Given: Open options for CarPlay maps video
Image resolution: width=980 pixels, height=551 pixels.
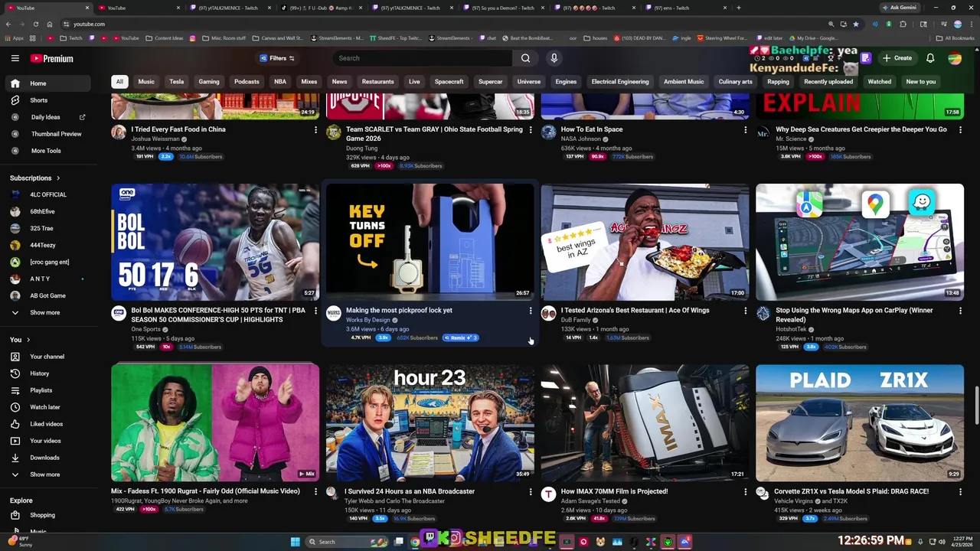Looking at the screenshot, I should tap(960, 311).
